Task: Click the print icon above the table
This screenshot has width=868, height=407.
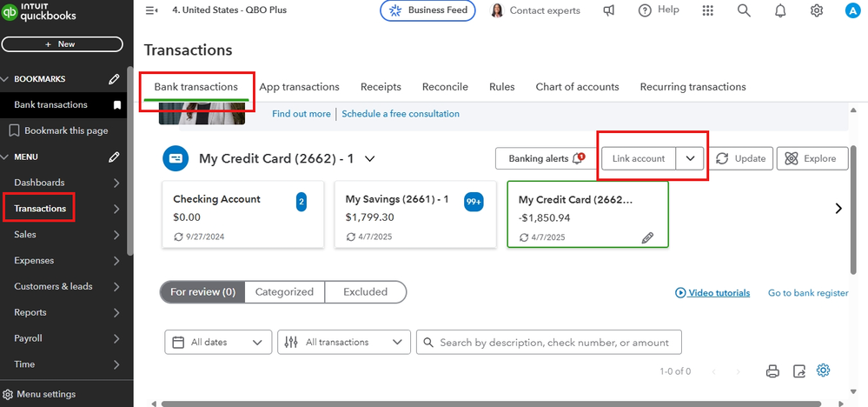Action: pos(772,371)
